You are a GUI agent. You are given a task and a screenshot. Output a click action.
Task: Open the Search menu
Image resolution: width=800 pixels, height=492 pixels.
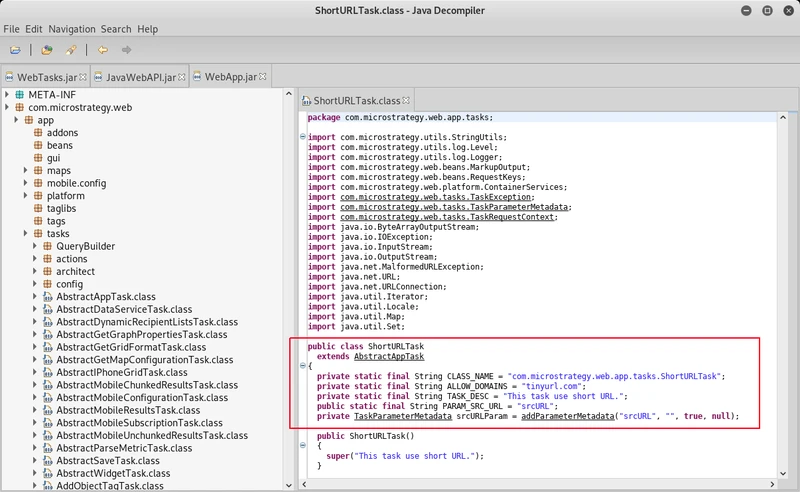pos(116,29)
